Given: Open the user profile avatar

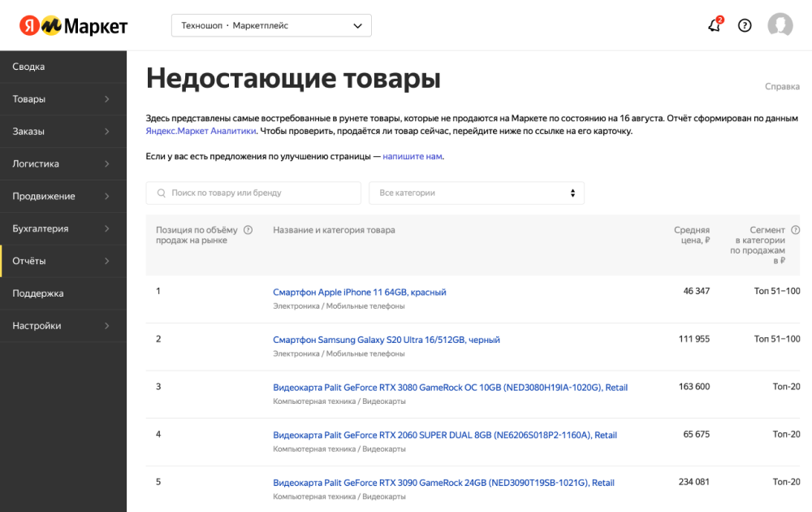Looking at the screenshot, I should (780, 25).
